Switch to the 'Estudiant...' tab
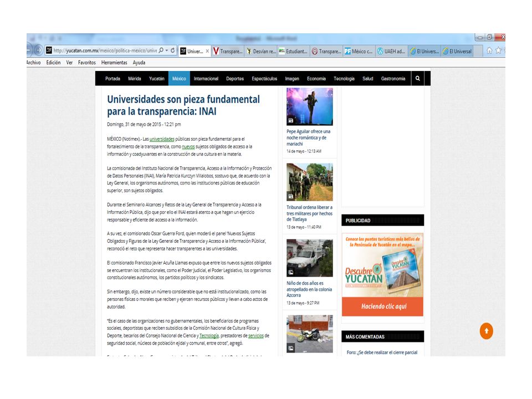Image resolution: width=532 pixels, height=399 pixels. [x=294, y=51]
